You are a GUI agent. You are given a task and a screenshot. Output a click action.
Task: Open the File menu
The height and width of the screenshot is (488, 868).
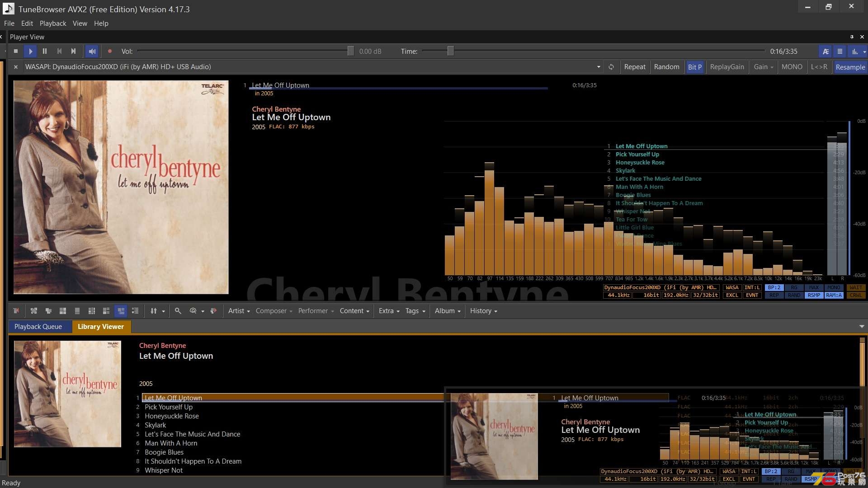[9, 23]
